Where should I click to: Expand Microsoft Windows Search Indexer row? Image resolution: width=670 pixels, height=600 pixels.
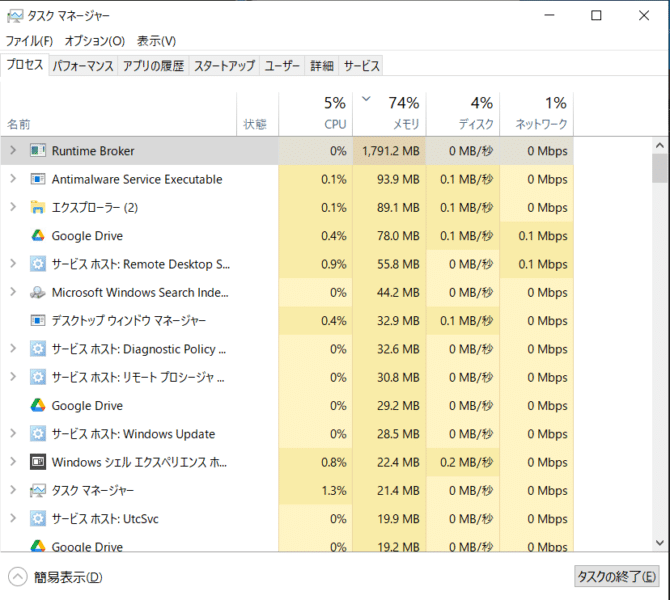coord(13,292)
